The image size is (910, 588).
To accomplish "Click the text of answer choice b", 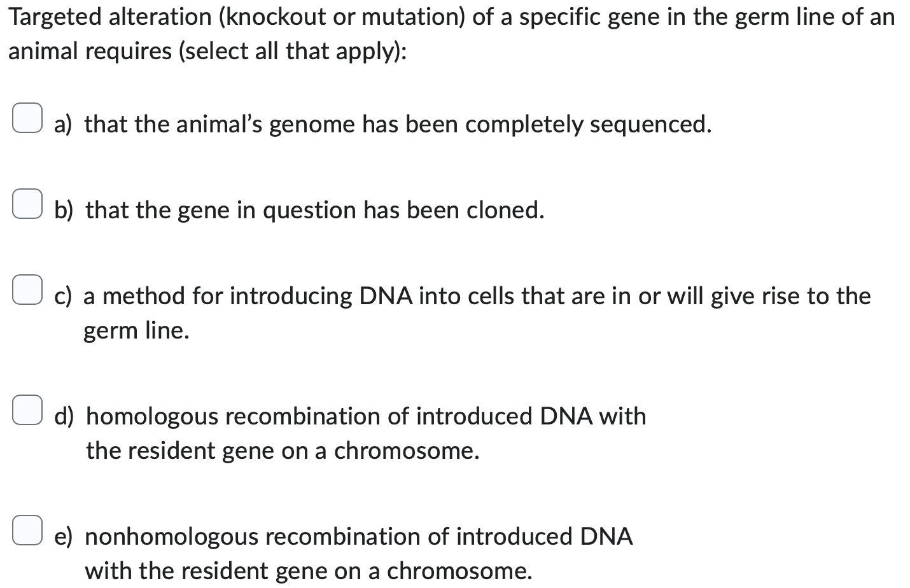I will click(x=315, y=211).
